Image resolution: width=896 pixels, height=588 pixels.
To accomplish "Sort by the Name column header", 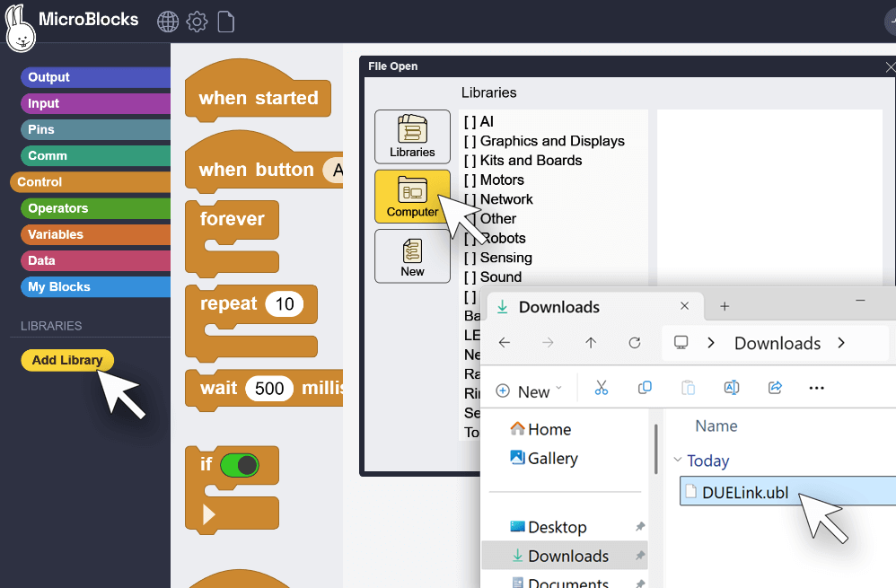I will pyautogui.click(x=716, y=426).
